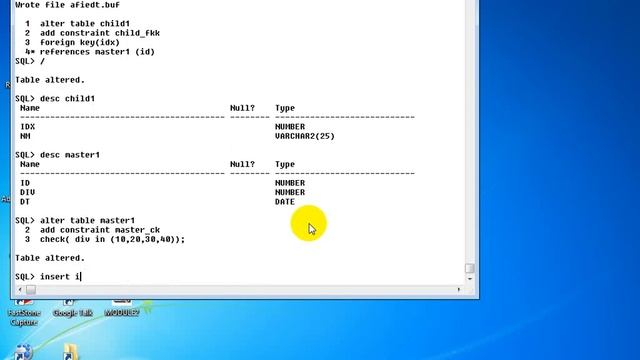Click the horizontal scrollbar left arrow
This screenshot has height=360, width=640.
(20, 290)
